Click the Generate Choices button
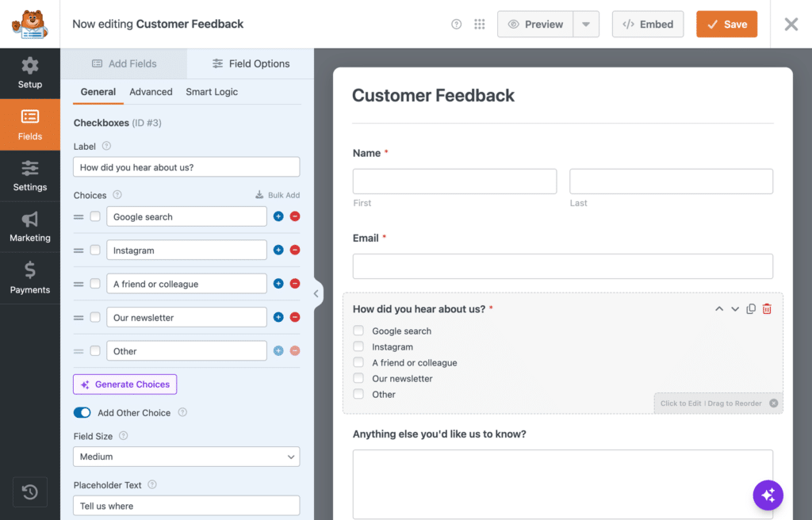 click(124, 384)
